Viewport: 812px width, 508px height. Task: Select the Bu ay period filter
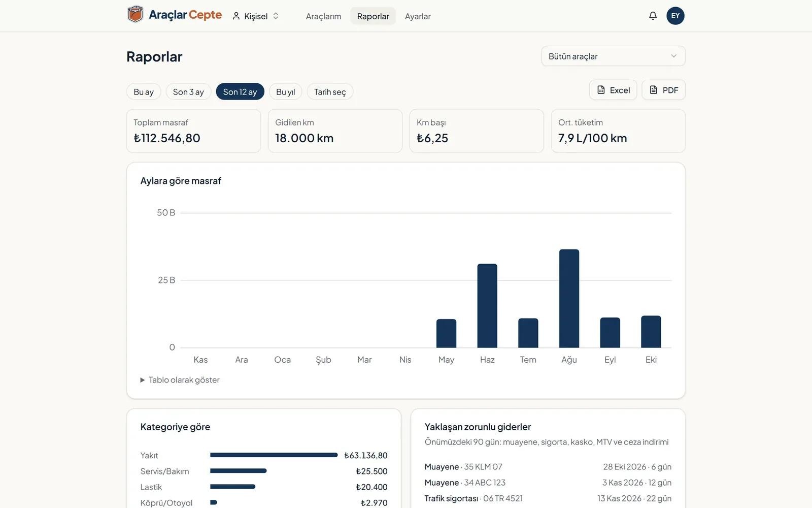tap(144, 92)
